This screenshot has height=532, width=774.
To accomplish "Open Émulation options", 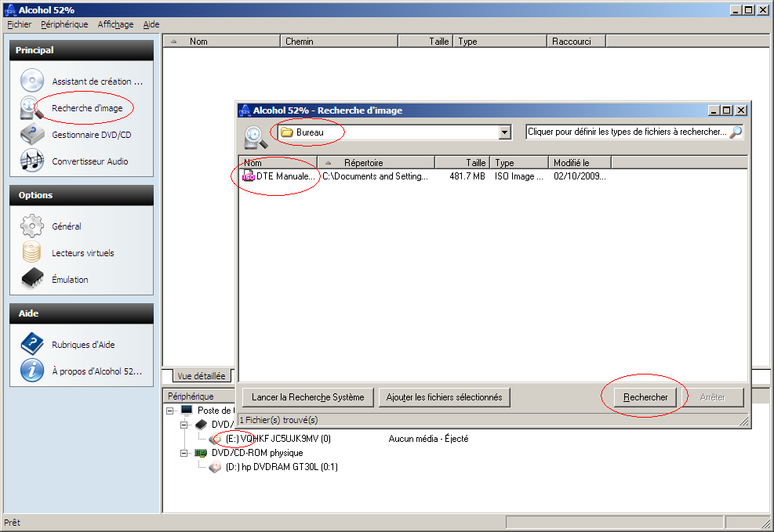I will point(70,280).
